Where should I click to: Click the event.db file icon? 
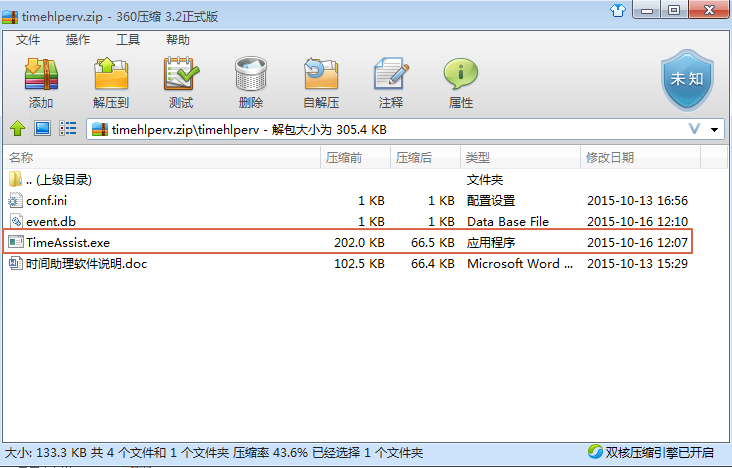(x=15, y=221)
